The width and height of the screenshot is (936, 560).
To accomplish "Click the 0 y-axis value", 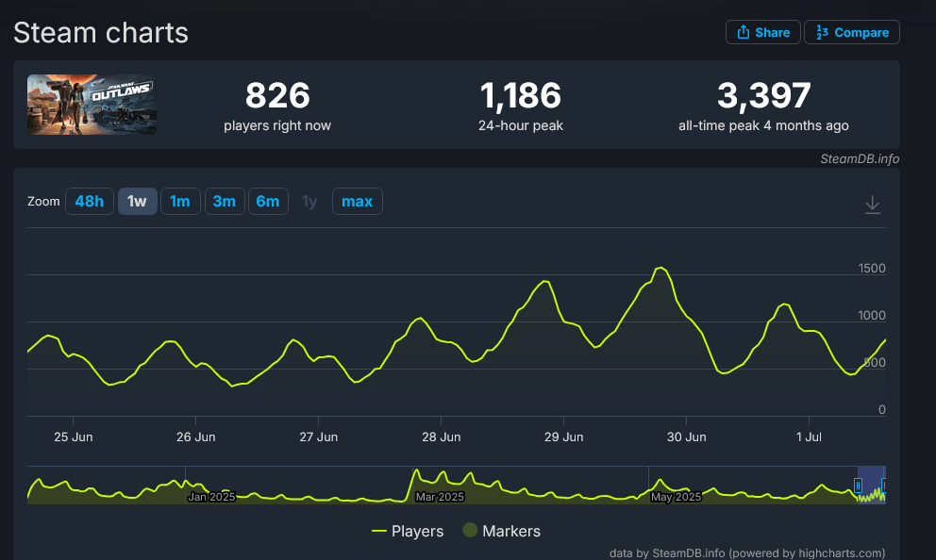I will click(881, 410).
